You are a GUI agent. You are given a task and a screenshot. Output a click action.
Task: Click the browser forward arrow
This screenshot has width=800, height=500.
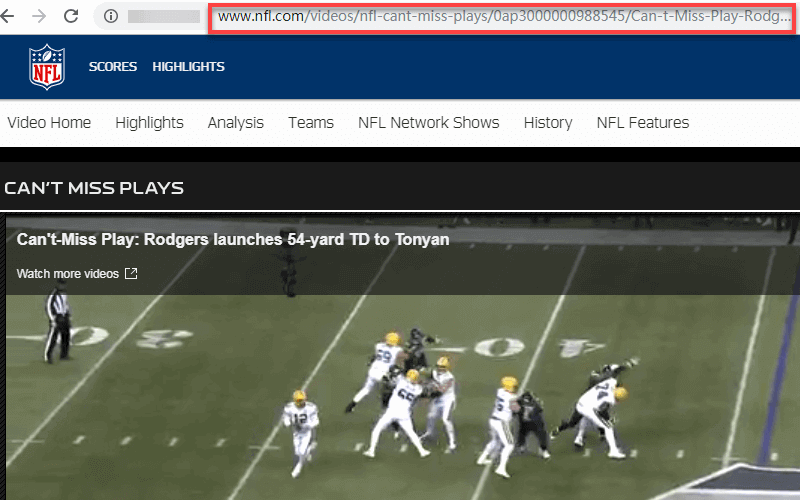(x=39, y=16)
